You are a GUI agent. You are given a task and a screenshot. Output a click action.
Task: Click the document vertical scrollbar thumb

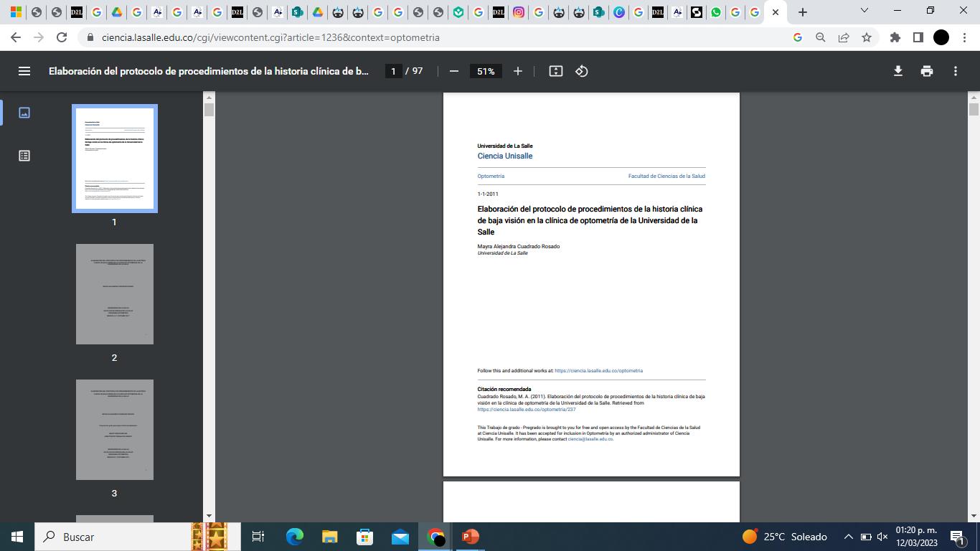(974, 109)
